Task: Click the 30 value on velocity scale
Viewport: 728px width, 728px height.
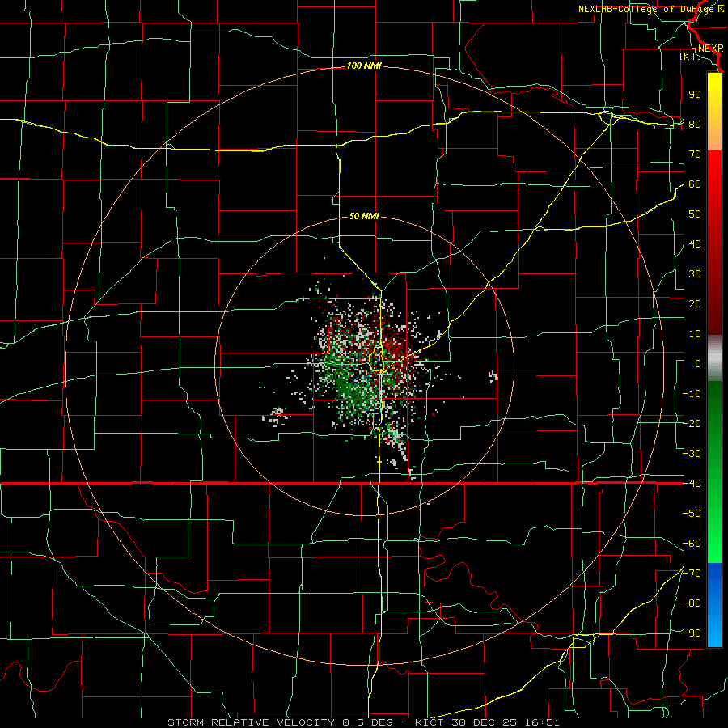Action: (695, 274)
